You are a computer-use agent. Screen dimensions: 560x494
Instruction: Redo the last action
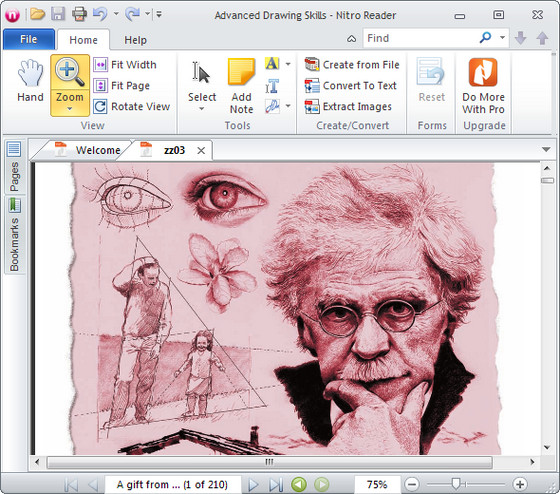coord(132,14)
